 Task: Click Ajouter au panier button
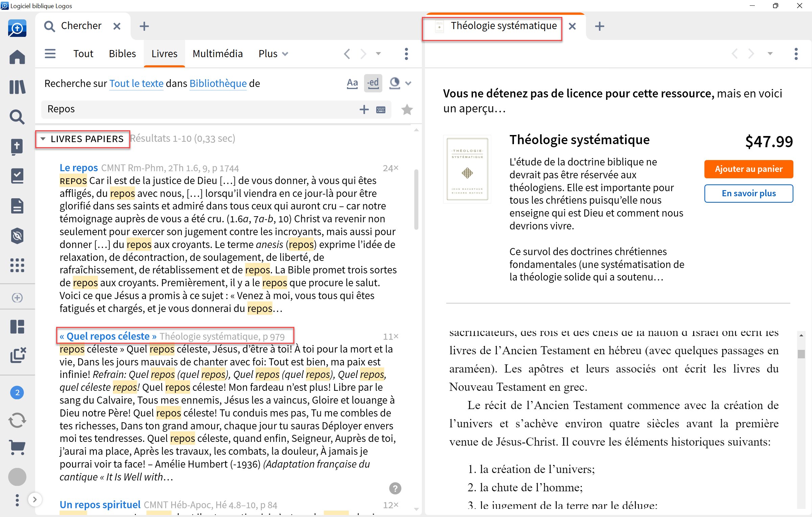pyautogui.click(x=748, y=169)
